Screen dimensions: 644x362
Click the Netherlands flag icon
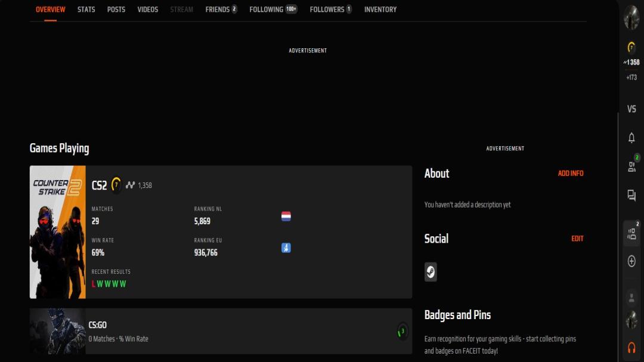click(286, 216)
